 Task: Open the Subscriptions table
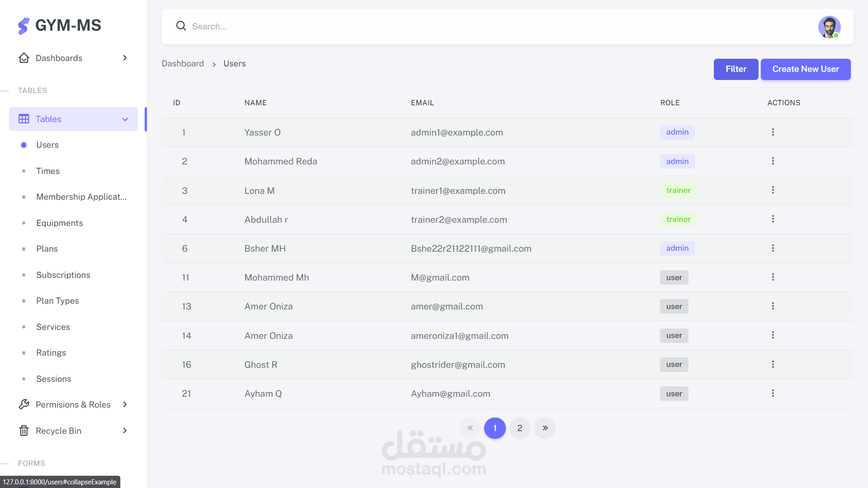click(x=63, y=275)
